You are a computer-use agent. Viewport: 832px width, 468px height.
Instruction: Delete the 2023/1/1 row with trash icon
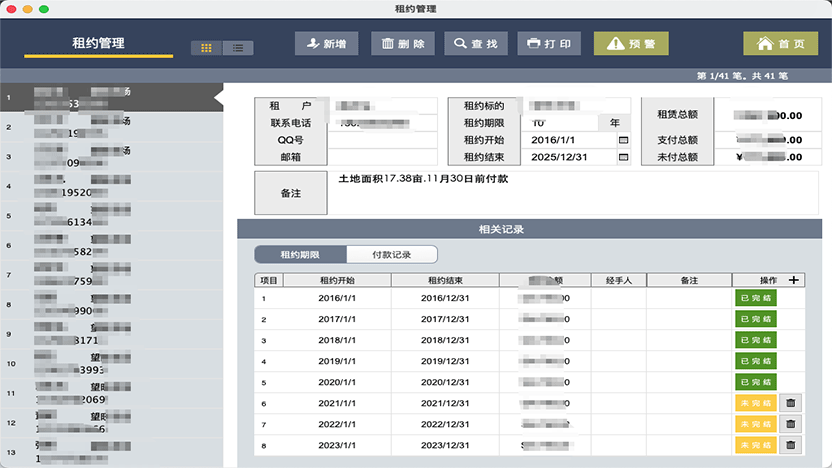[x=791, y=445]
